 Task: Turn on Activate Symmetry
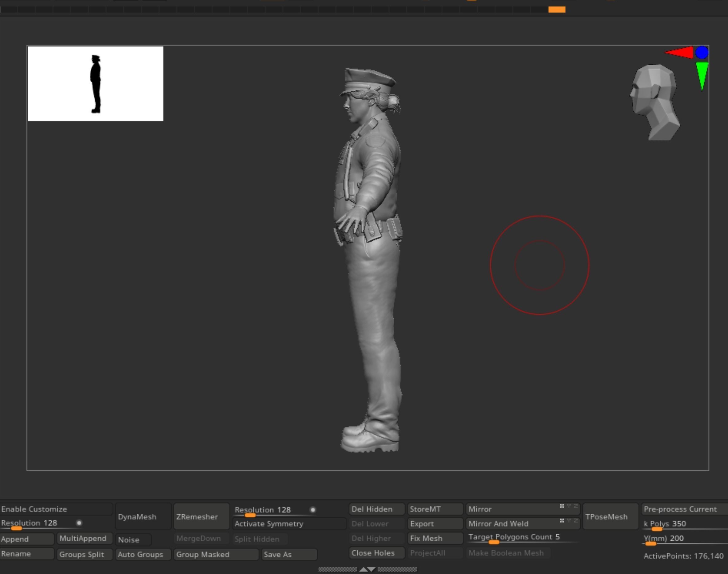[x=269, y=524]
